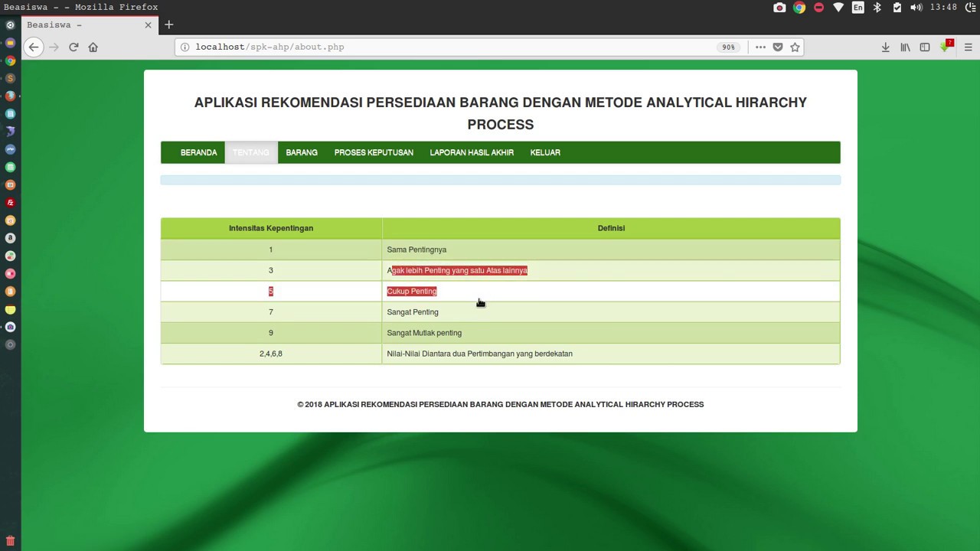Screen dimensions: 980x551
Task: Open the Firefox hamburger menu
Action: (968, 47)
